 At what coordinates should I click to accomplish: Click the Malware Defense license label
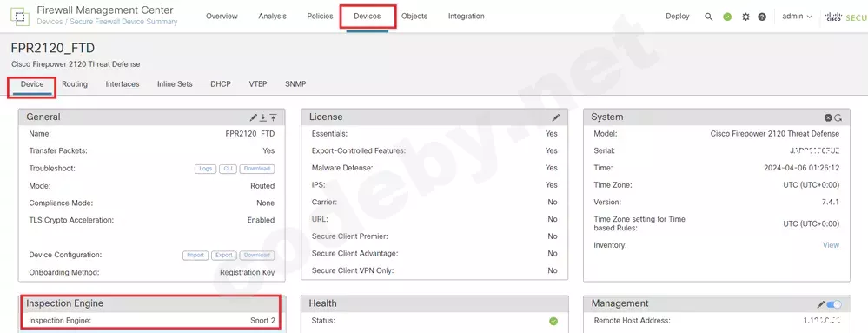pos(342,167)
